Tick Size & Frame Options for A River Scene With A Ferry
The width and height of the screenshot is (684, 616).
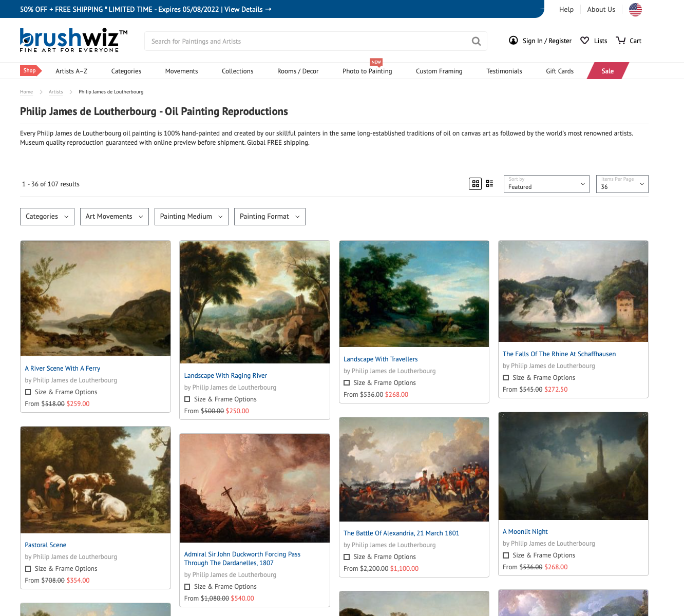click(x=28, y=392)
